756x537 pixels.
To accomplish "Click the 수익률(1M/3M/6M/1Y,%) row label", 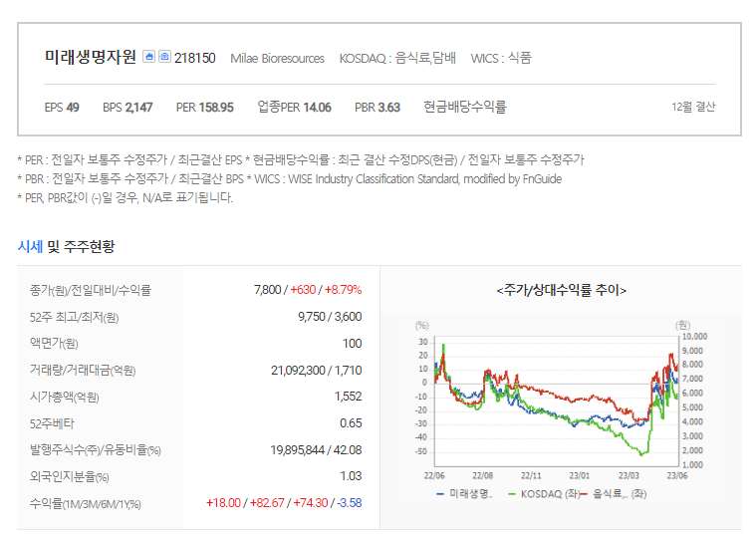I will [86, 504].
